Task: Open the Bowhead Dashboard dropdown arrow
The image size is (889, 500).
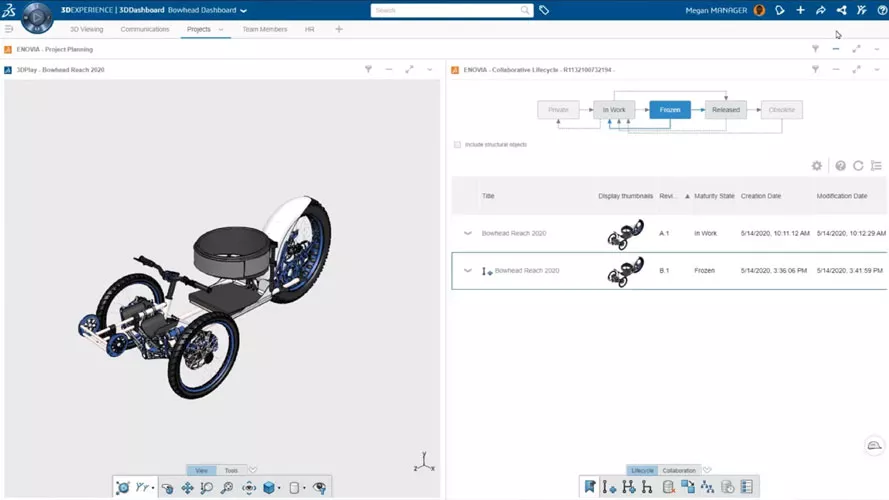Action: click(x=243, y=10)
